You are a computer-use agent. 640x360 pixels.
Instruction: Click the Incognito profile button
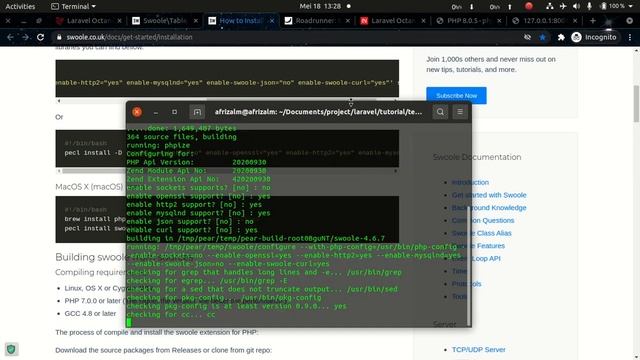[x=594, y=37]
